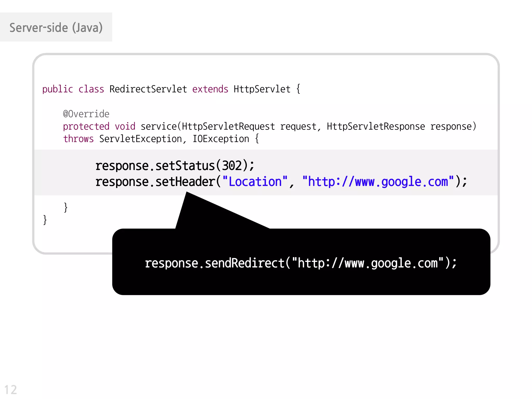532x399 pixels.
Task: Select the 'public class RedirectServlet extends HttpServlet {' line
Action: pyautogui.click(x=171, y=89)
